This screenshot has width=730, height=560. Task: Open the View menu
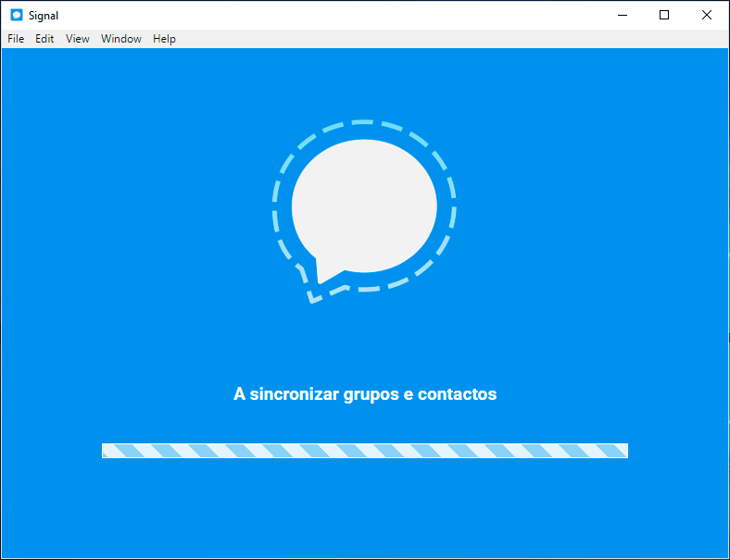click(77, 39)
